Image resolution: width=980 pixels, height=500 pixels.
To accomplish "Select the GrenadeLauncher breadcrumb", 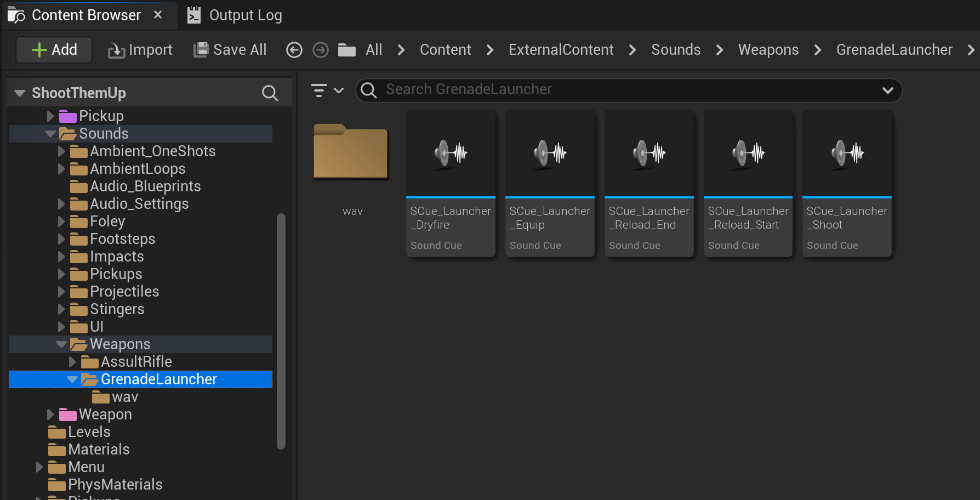I will (894, 50).
